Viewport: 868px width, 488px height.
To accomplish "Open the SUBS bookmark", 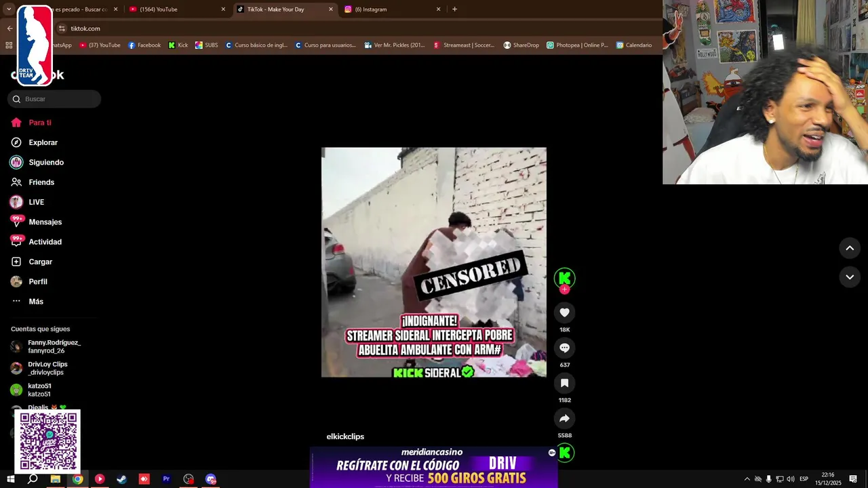I will 207,45.
